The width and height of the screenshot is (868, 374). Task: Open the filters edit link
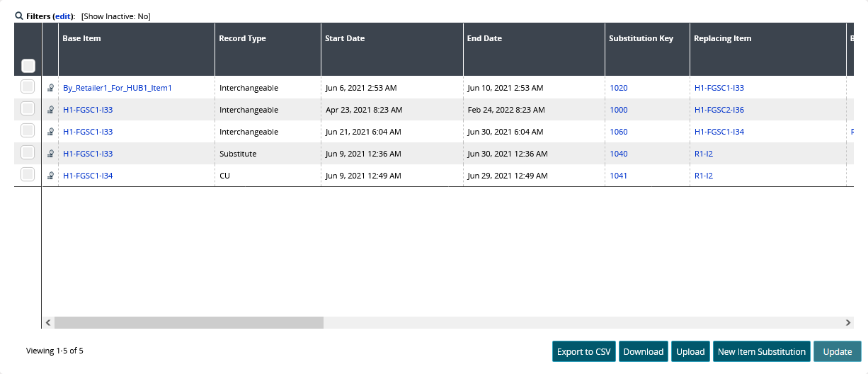pyautogui.click(x=63, y=16)
